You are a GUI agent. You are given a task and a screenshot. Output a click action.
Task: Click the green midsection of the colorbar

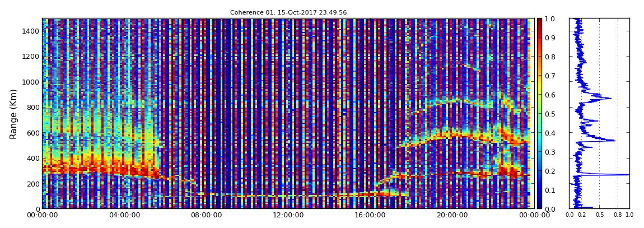pyautogui.click(x=539, y=114)
